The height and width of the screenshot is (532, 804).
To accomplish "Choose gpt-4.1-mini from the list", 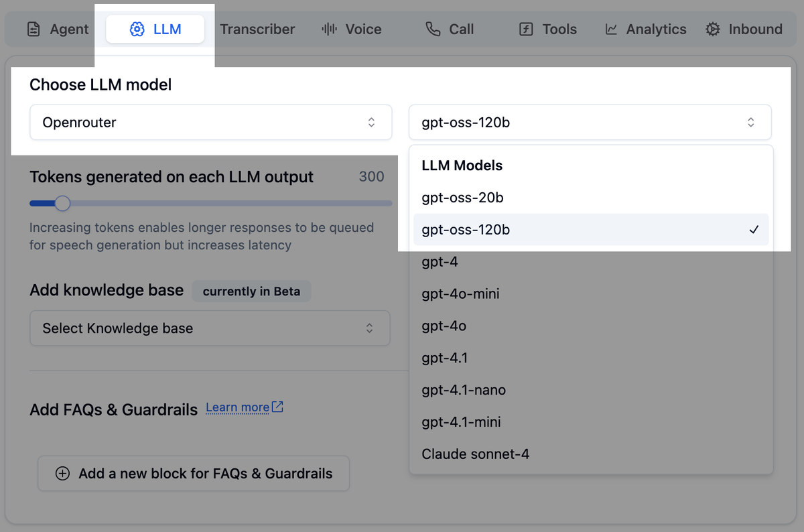I will (x=591, y=422).
